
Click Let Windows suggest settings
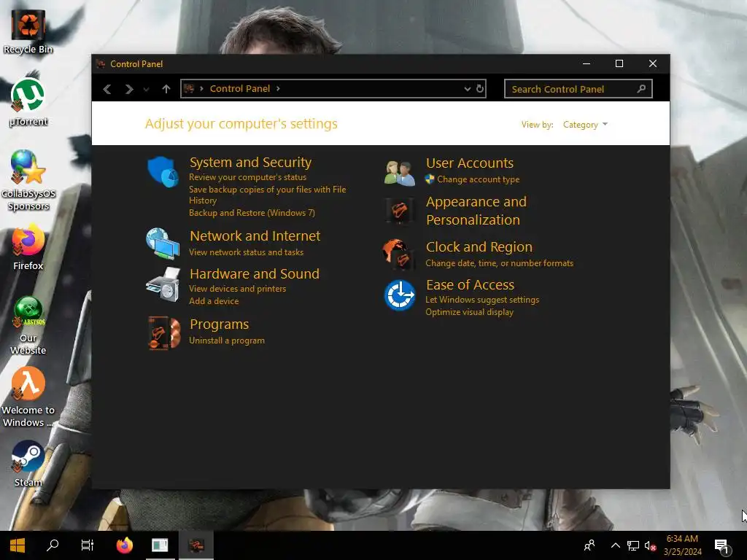[x=482, y=300]
